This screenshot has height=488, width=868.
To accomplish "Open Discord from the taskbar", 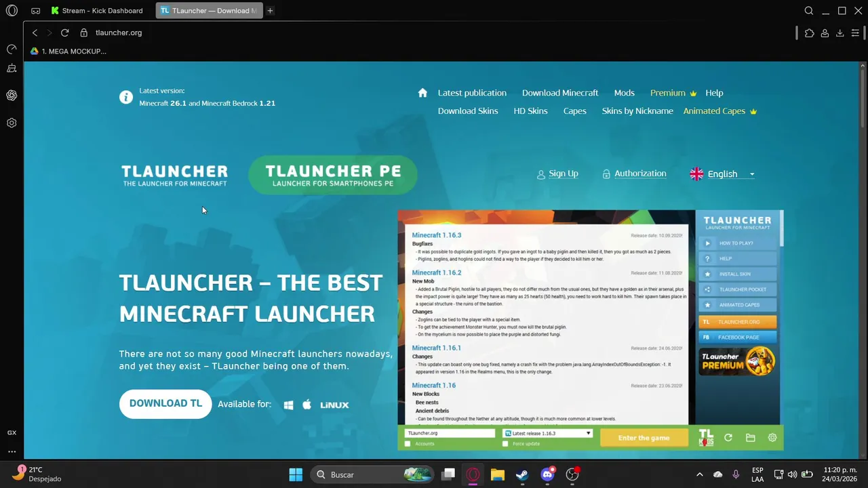I will [547, 474].
